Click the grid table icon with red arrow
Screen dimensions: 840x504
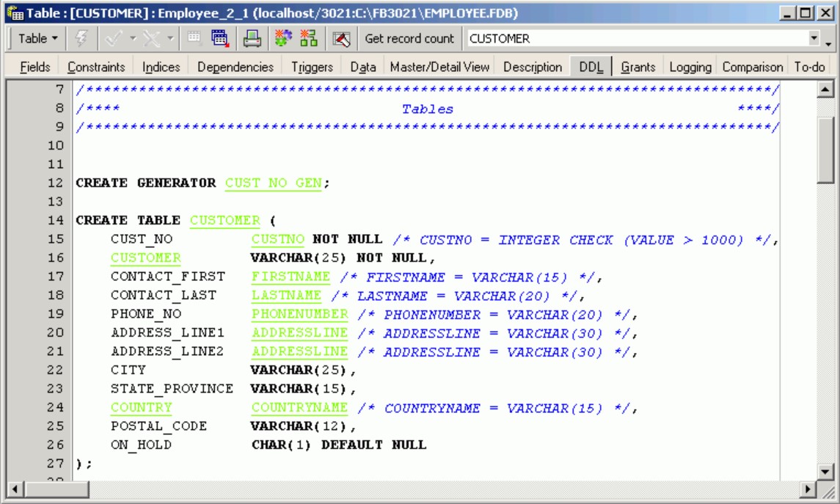coord(219,38)
